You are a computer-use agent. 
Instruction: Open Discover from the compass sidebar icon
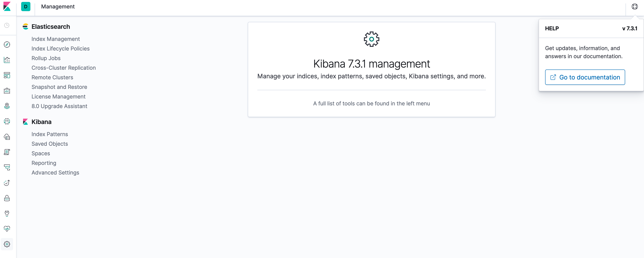(x=7, y=44)
